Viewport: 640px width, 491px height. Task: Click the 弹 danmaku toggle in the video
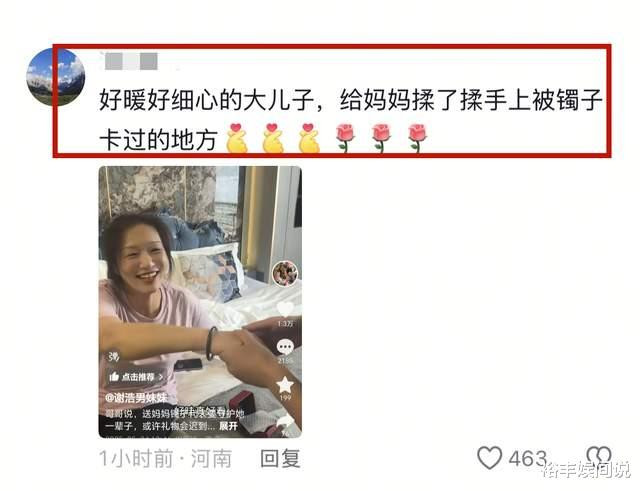tap(114, 357)
